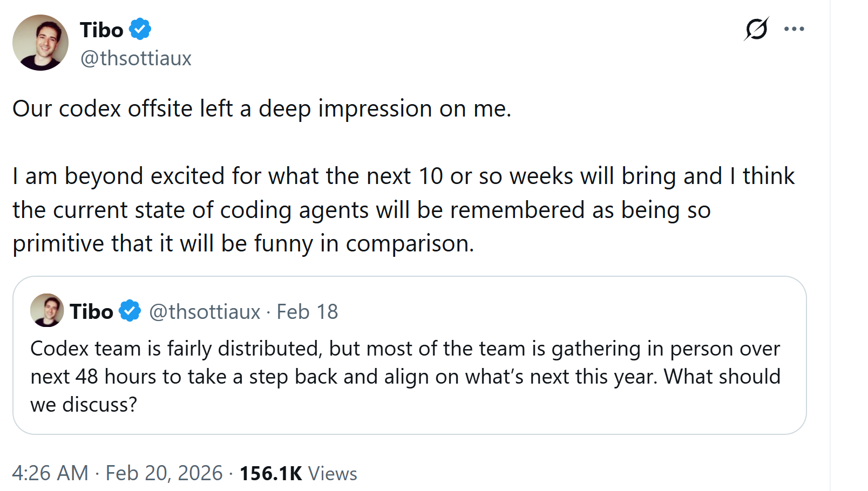Click the Tibo name in the quoted tweet

pos(91,312)
